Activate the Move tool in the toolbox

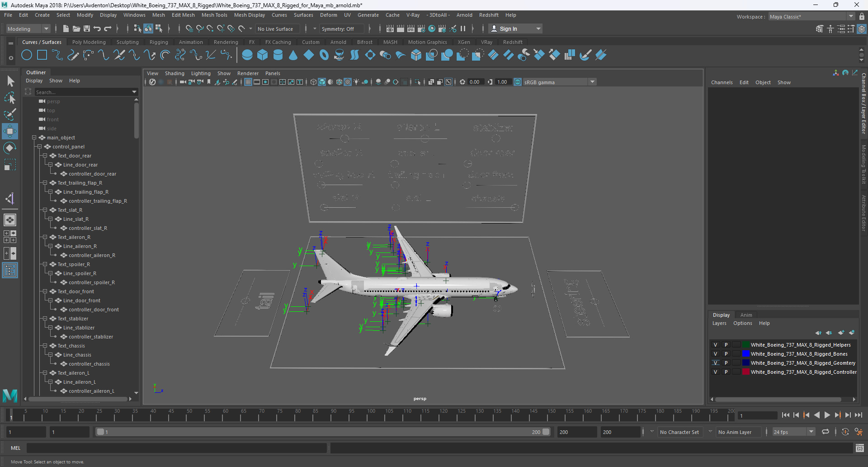(x=10, y=131)
